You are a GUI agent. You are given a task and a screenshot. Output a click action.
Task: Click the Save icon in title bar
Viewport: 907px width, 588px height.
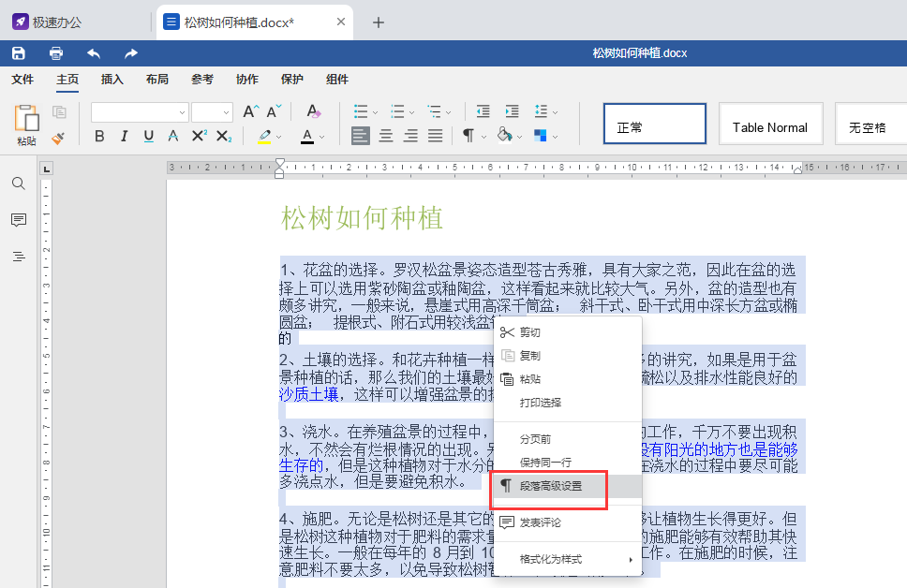point(19,53)
